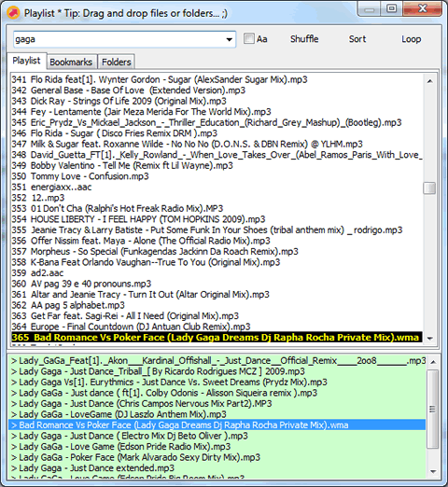The height and width of the screenshot is (487, 448).
Task: Click playlist scrollbar up arrow
Action: (430, 81)
